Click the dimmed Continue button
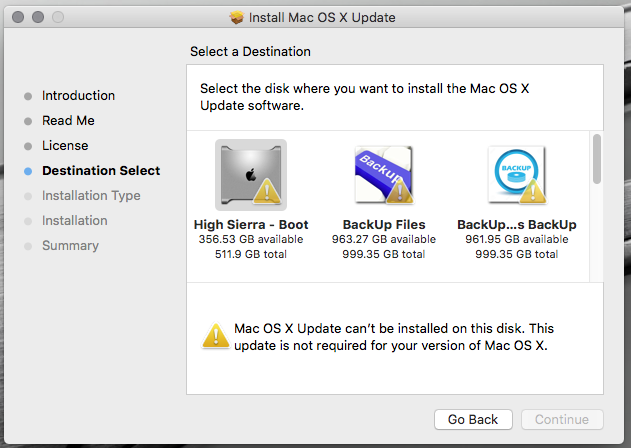 coord(562,419)
